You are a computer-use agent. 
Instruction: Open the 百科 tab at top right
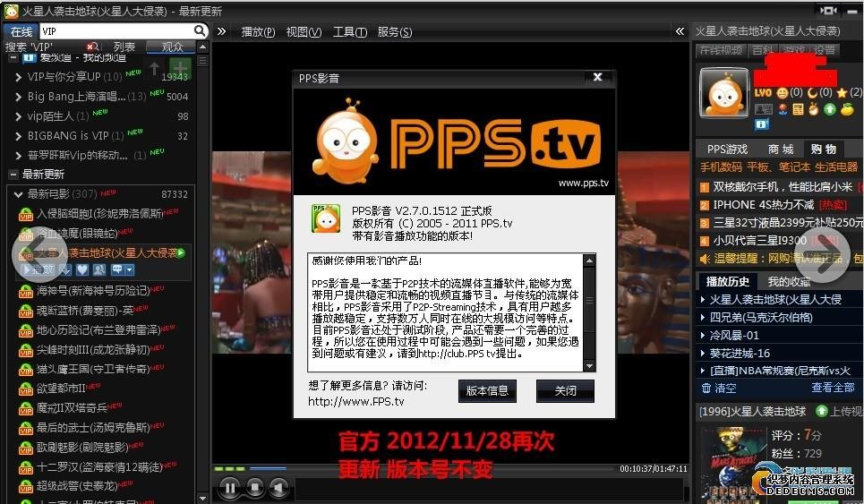[x=763, y=50]
